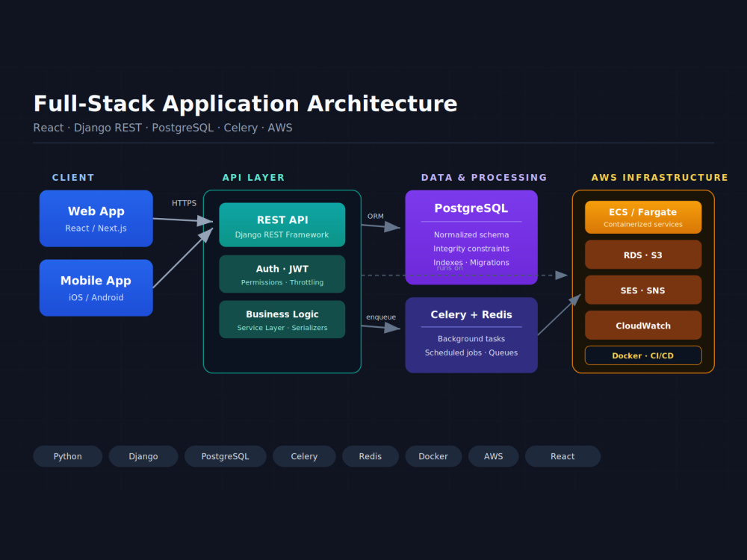The width and height of the screenshot is (747, 560).
Task: Select the PostgreSQL heading
Action: coord(471,208)
